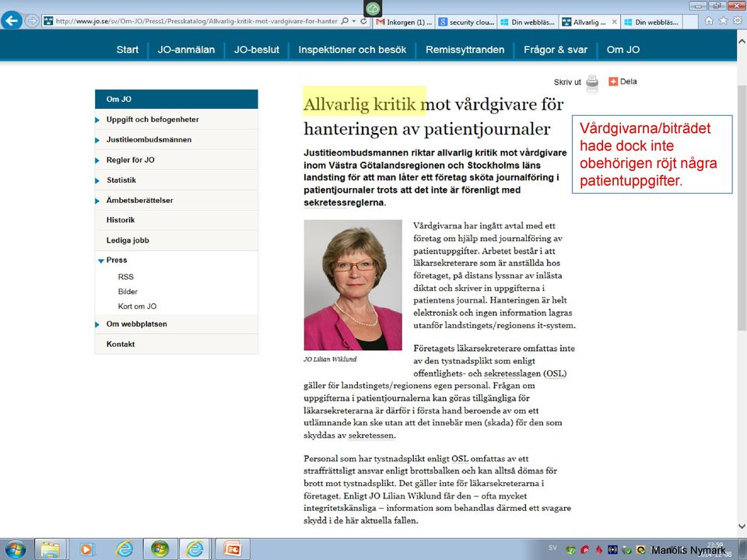The image size is (747, 560).
Task: Open the Windows Start orb
Action: (x=16, y=549)
